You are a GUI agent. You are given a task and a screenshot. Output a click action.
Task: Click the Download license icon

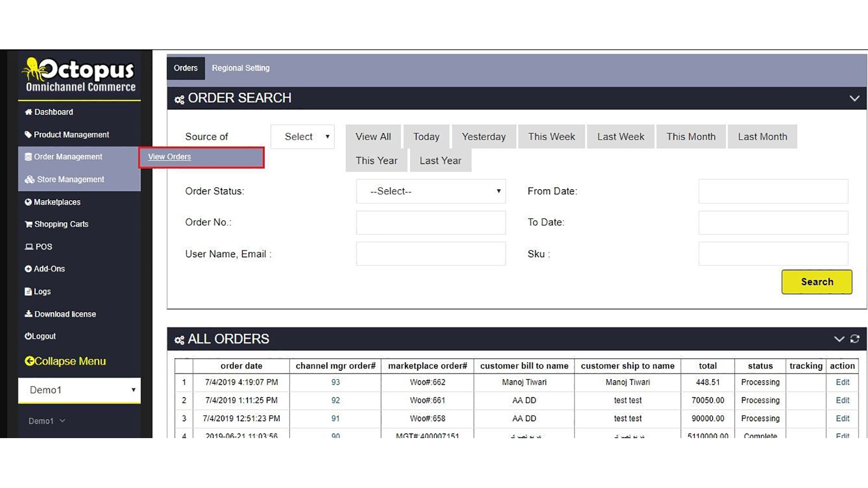[28, 314]
